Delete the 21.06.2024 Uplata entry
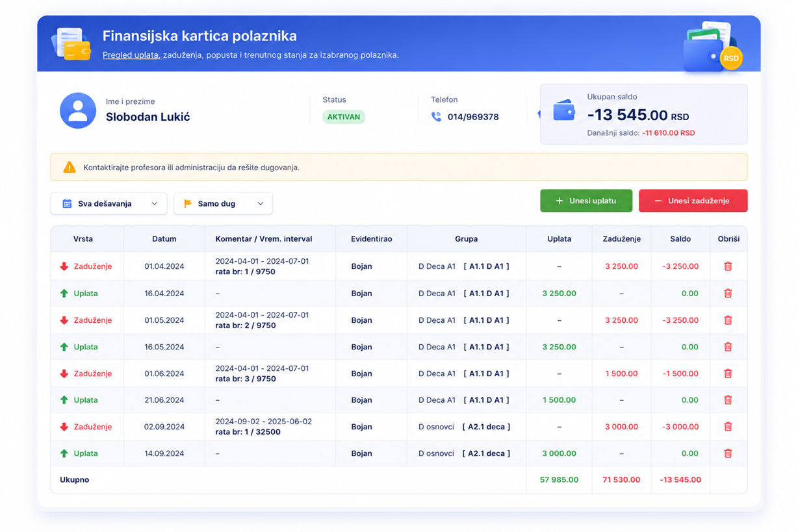798x532 pixels. coord(728,400)
